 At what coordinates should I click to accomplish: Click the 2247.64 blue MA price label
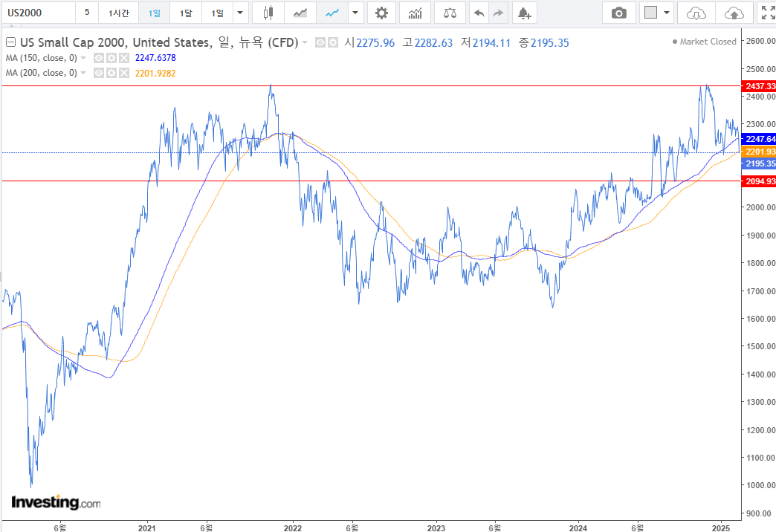pos(759,139)
